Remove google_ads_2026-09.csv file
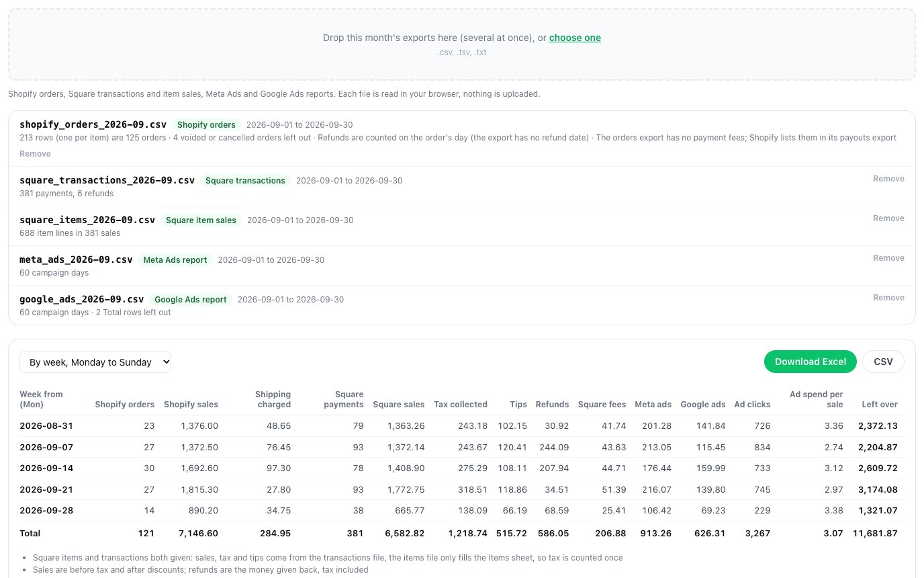This screenshot has width=924, height=578. point(888,298)
